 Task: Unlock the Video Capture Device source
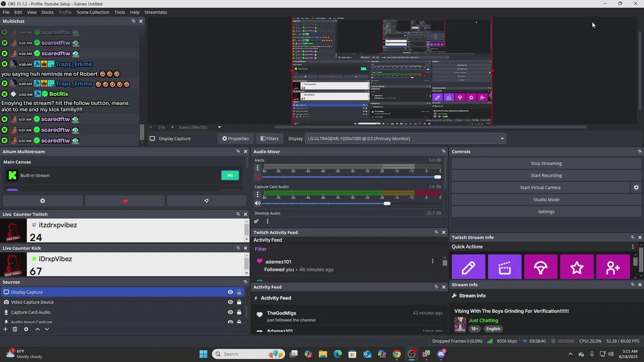239,302
